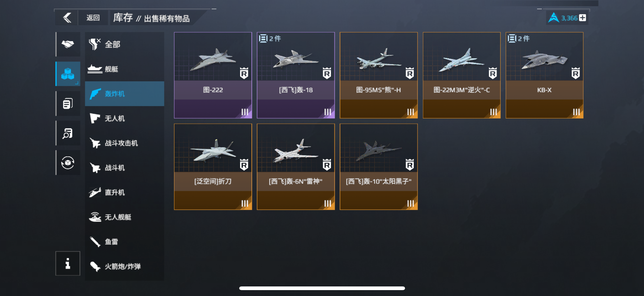This screenshot has width=644, height=296.
Task: Open the handshake trade sidebar icon
Action: pyautogui.click(x=68, y=44)
